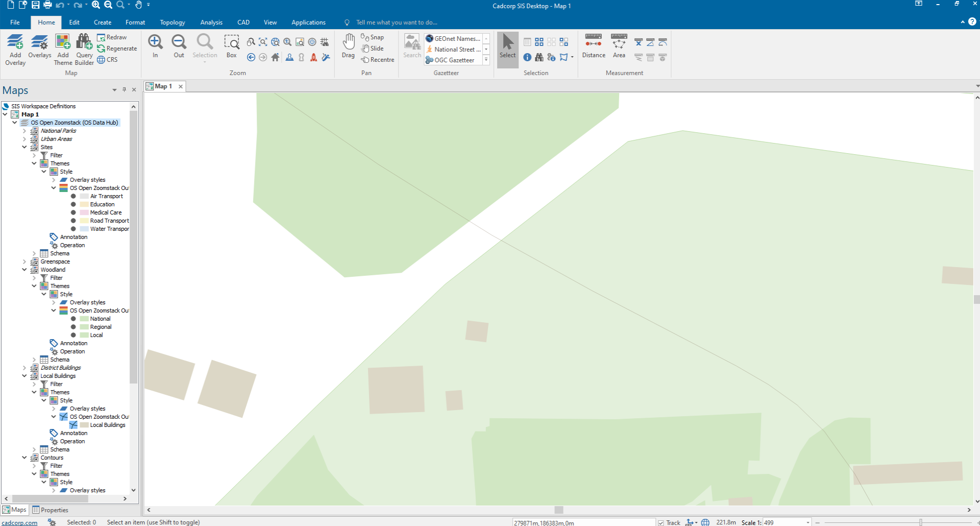The width and height of the screenshot is (980, 526).
Task: Click the Save icon in title bar
Action: point(35,5)
